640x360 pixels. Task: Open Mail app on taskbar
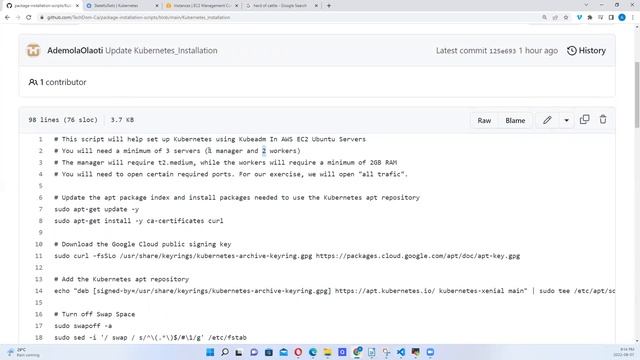click(x=283, y=352)
